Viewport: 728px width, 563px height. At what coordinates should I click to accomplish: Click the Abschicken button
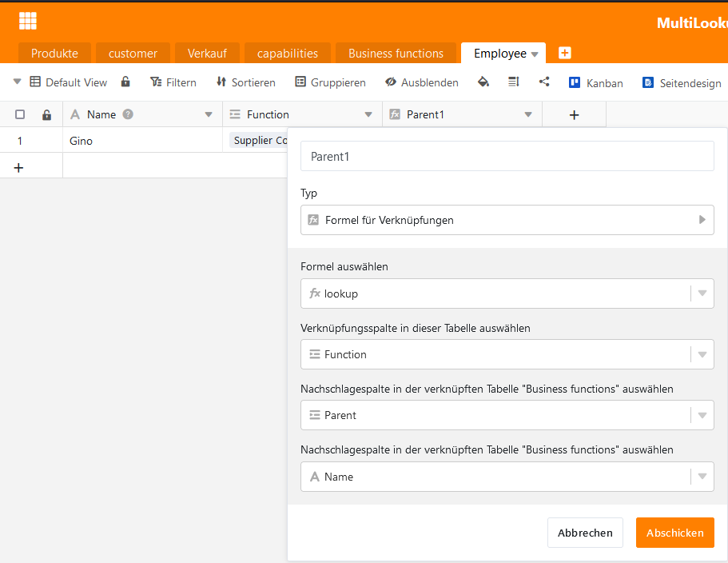click(x=674, y=533)
